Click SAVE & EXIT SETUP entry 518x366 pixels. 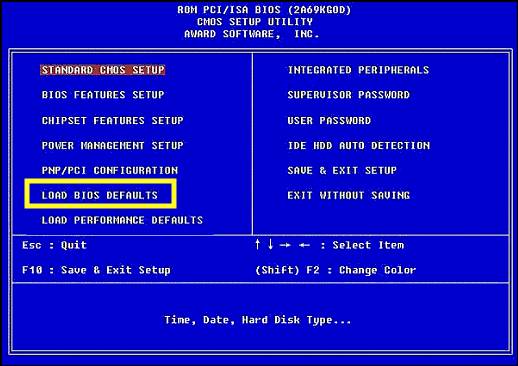point(342,171)
